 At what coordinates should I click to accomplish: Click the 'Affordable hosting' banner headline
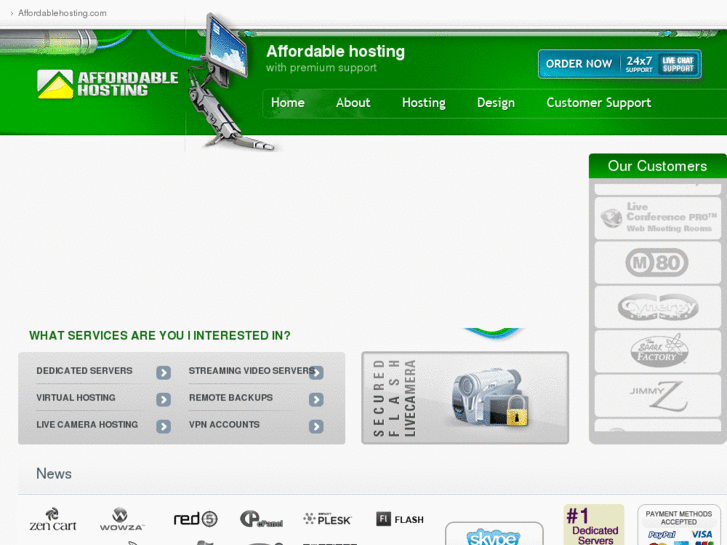[x=335, y=51]
